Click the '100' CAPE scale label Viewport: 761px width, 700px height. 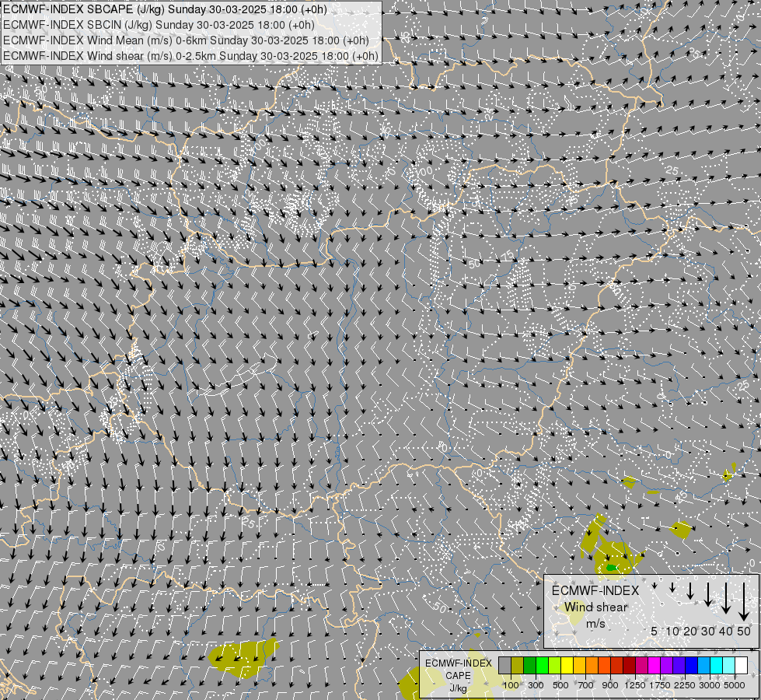pos(511,685)
